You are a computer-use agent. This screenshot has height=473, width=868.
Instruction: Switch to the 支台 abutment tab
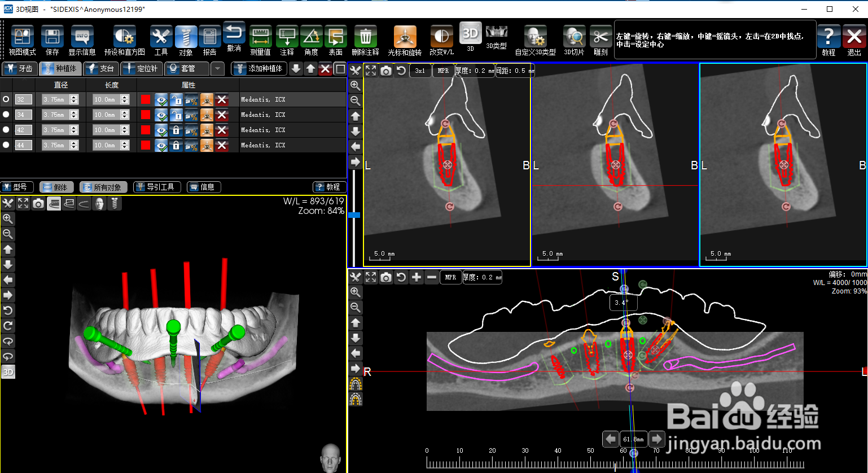coord(101,69)
